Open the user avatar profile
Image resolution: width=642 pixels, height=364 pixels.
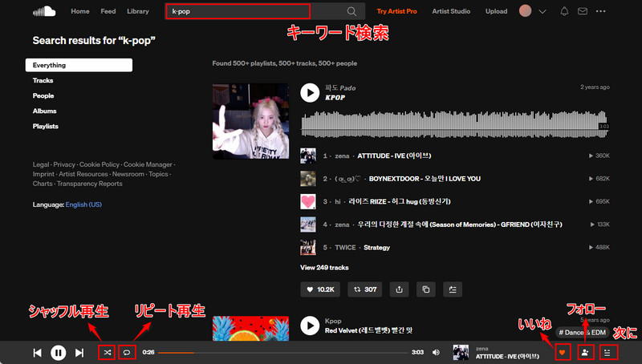(x=526, y=11)
